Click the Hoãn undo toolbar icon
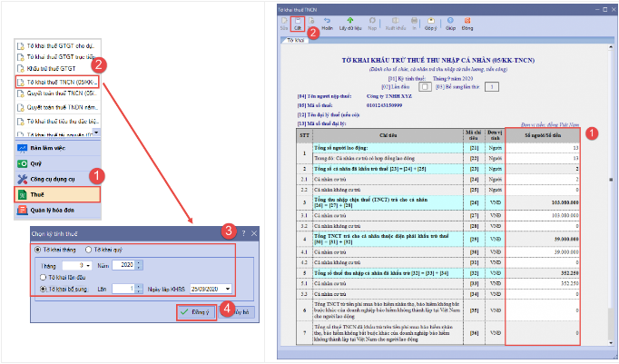The image size is (619, 364). tap(327, 21)
